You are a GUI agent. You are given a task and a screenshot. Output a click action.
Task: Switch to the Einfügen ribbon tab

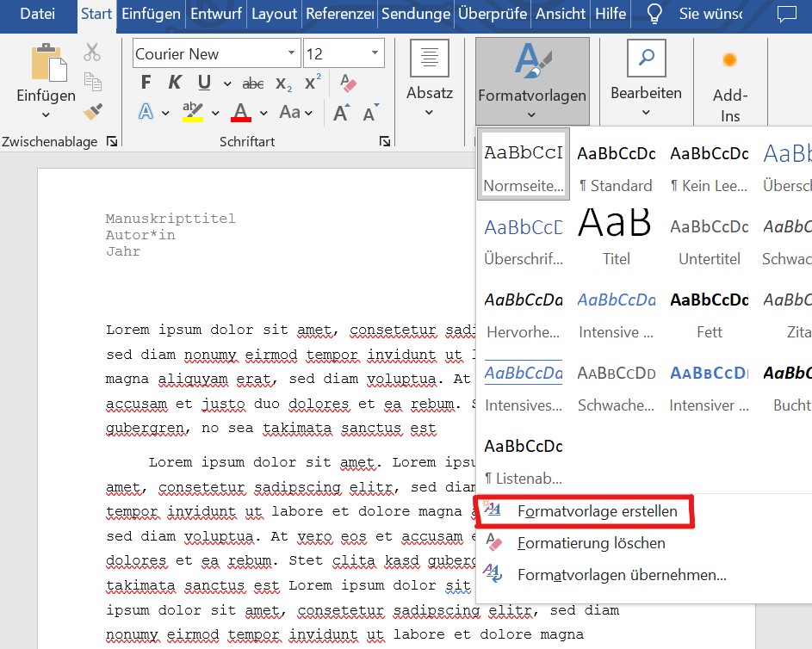point(151,14)
